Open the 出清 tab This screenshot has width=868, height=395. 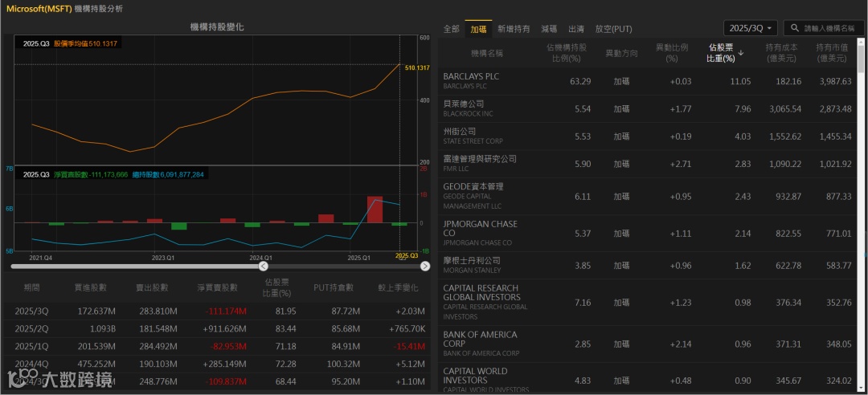coord(576,29)
